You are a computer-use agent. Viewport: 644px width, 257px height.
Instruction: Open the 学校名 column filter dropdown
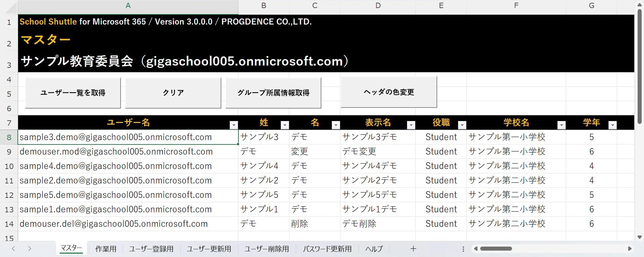coord(561,125)
